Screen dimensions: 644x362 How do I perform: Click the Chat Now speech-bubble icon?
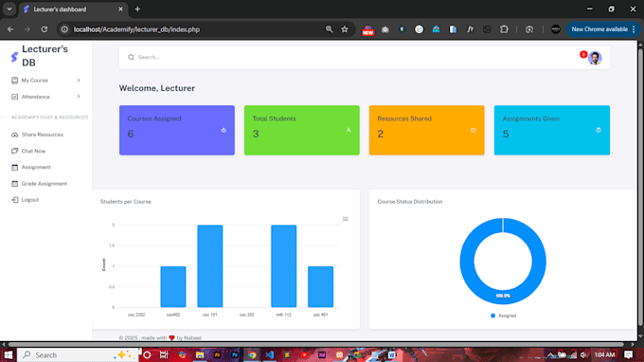click(x=15, y=151)
